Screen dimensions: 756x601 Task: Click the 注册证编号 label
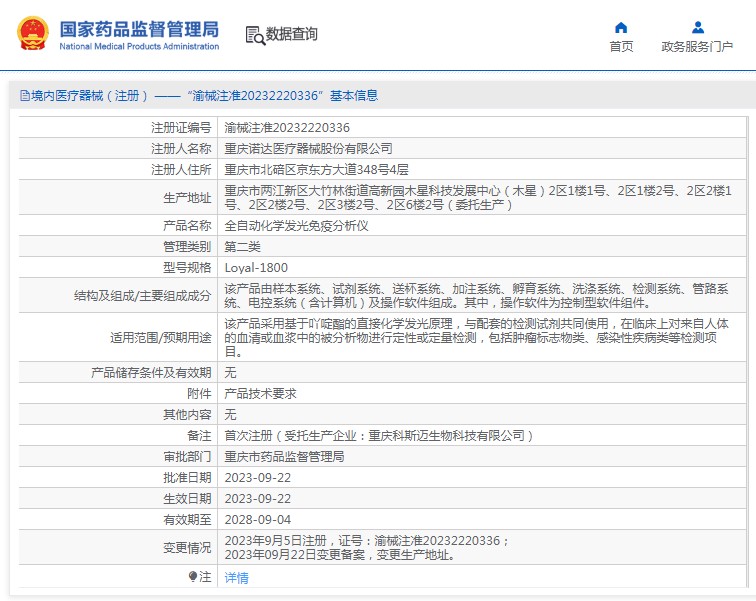tap(181, 128)
